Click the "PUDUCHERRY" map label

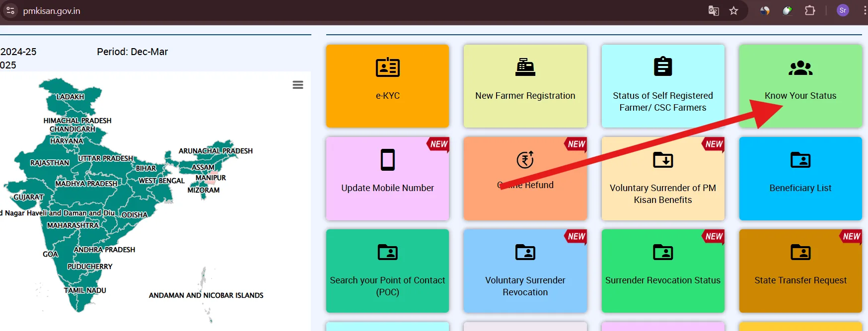[x=90, y=266]
